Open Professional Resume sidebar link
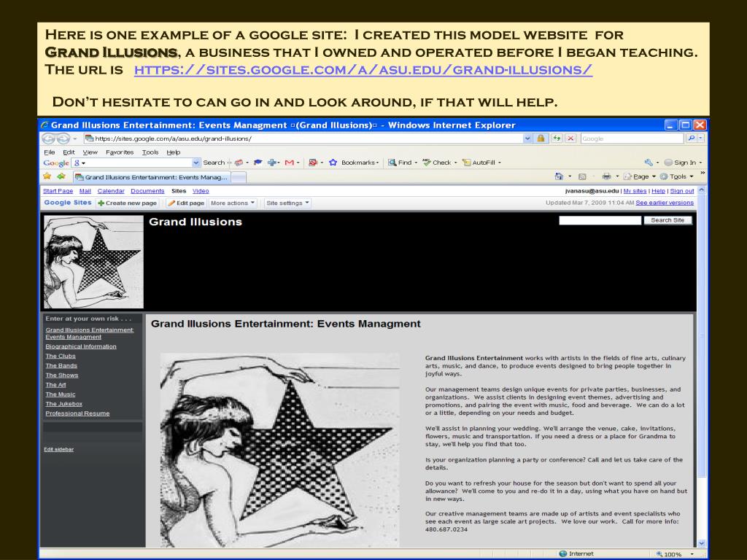Viewport: 747px width, 560px height. [x=77, y=413]
